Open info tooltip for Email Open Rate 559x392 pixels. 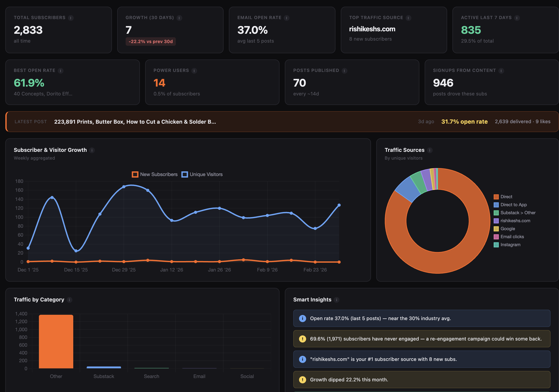[x=287, y=18]
